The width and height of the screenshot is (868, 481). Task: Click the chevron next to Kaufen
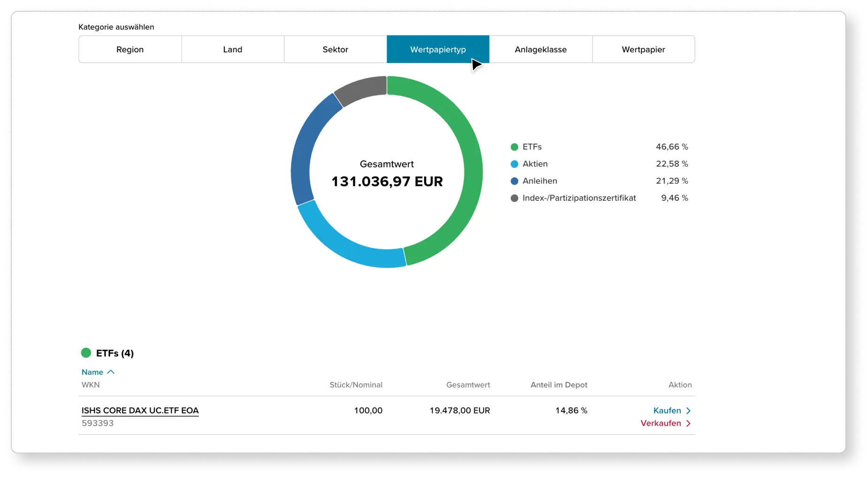pos(688,410)
